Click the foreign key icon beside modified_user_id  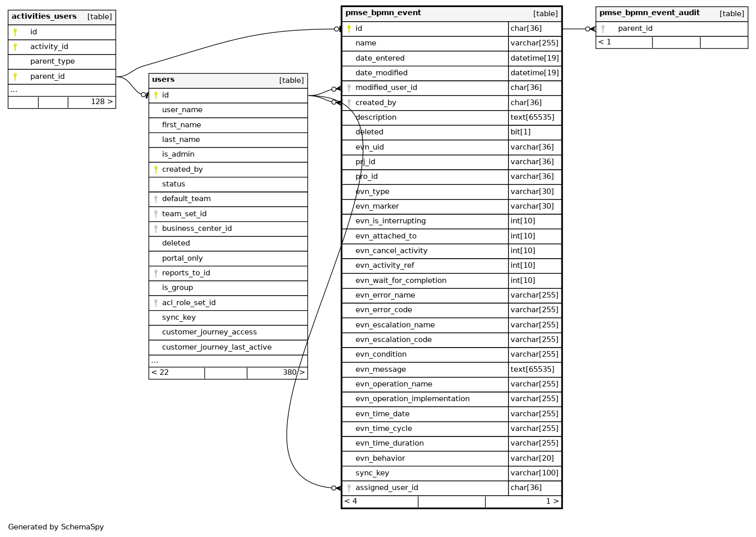(x=348, y=88)
